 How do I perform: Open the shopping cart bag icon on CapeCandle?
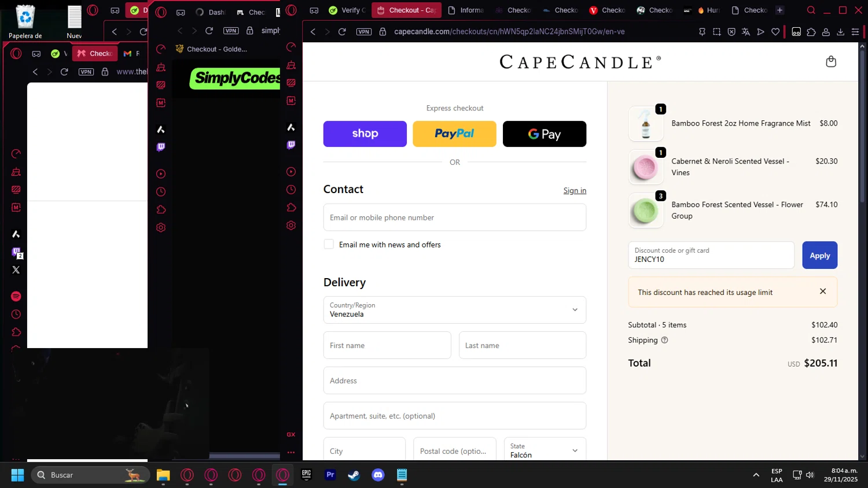[x=831, y=61]
